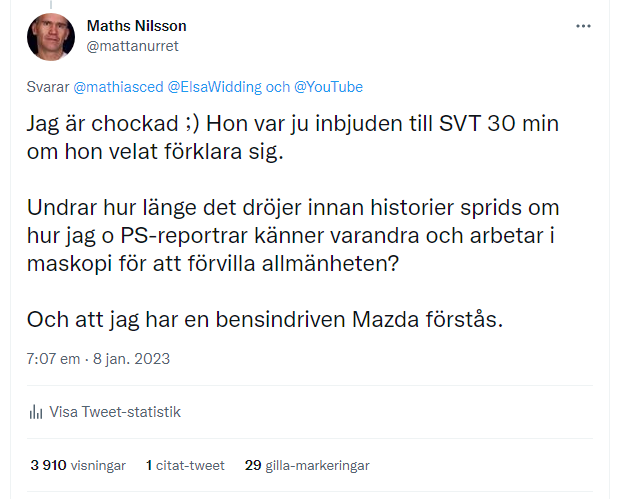Open the three-dot more options menu
The image size is (626, 499).
(583, 26)
